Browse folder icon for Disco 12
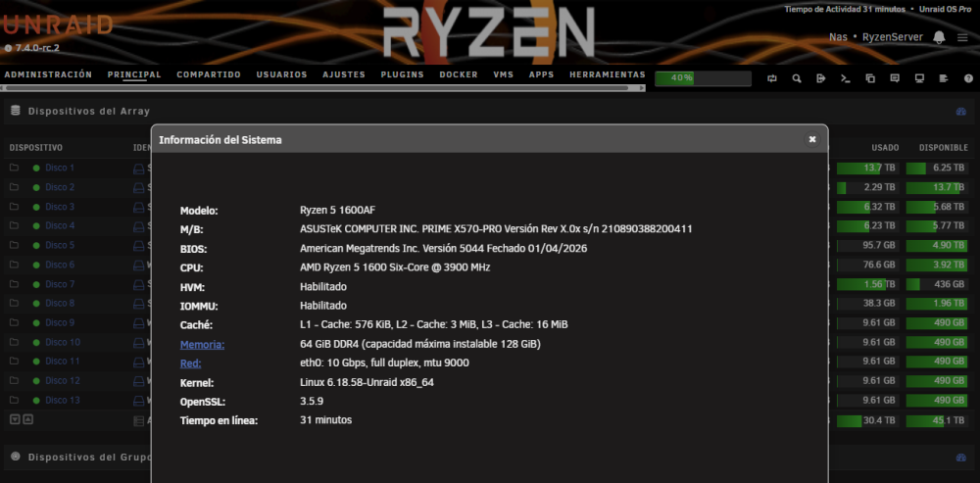Image resolution: width=980 pixels, height=483 pixels. (x=14, y=380)
